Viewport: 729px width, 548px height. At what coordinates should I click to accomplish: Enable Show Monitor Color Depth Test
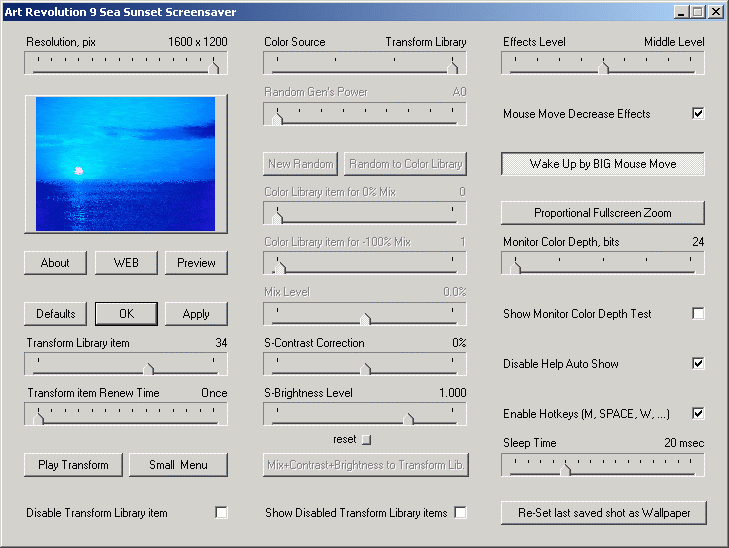[x=698, y=314]
